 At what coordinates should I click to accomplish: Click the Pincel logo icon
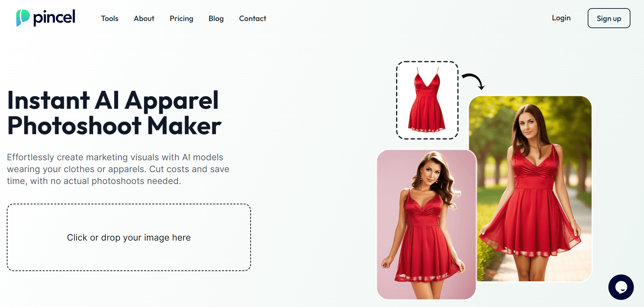coord(22,17)
